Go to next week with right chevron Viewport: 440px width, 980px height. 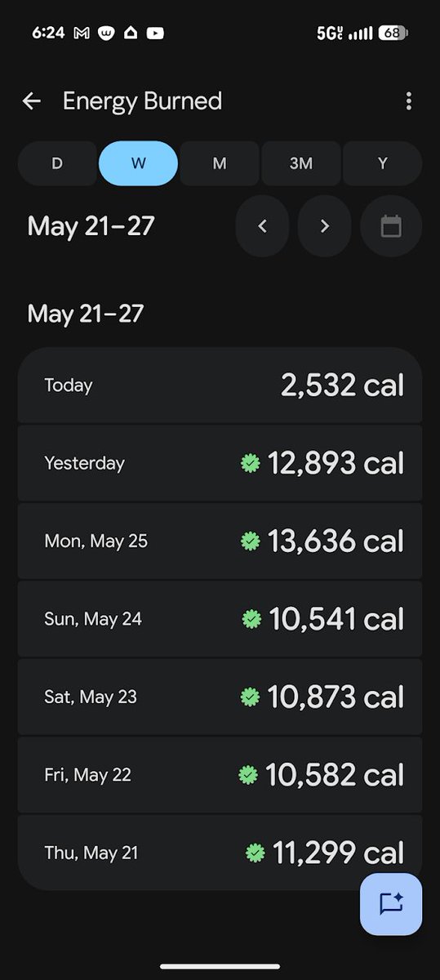coord(325,226)
